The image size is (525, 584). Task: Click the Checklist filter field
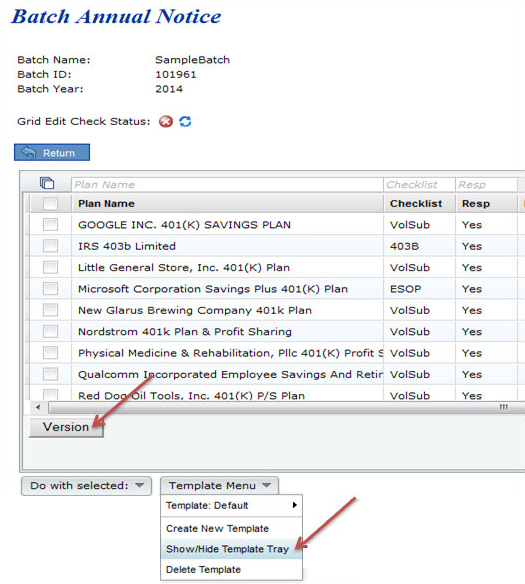pos(419,185)
